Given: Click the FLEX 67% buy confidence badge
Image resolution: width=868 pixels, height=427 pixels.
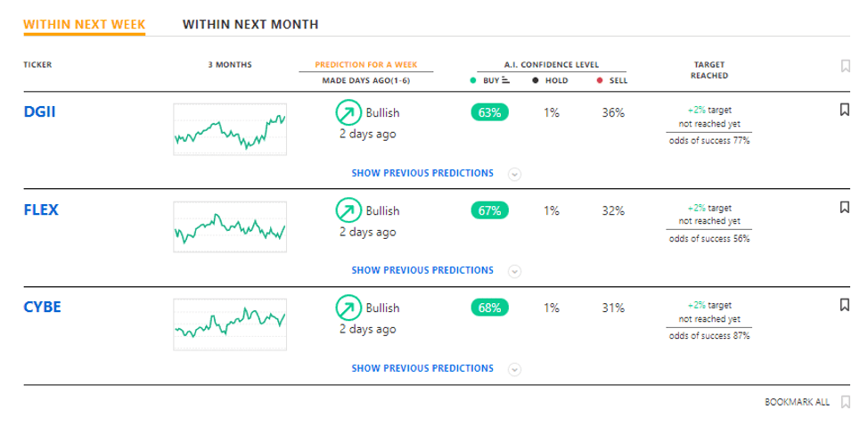Looking at the screenshot, I should click(489, 211).
